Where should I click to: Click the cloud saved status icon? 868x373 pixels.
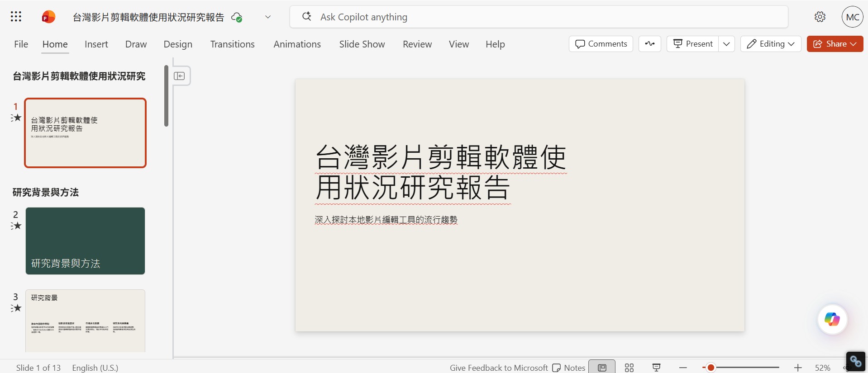point(237,17)
